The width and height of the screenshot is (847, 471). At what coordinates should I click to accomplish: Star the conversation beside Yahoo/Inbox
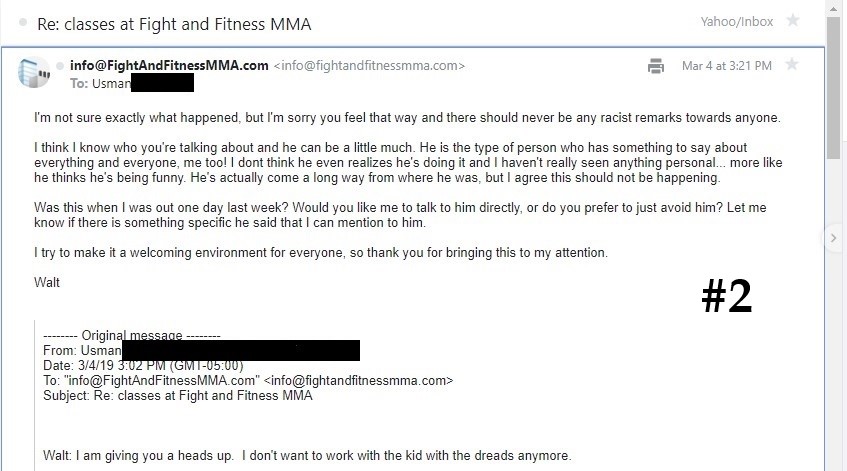[x=793, y=21]
